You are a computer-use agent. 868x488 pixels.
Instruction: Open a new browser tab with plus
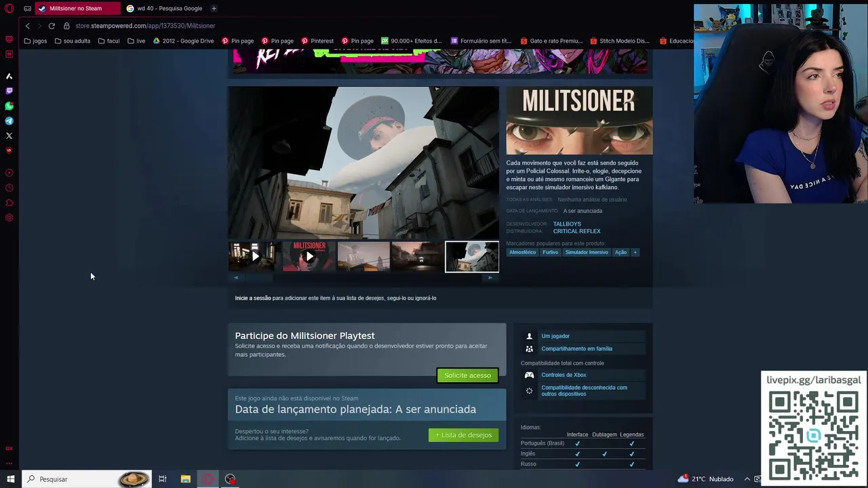pyautogui.click(x=214, y=9)
